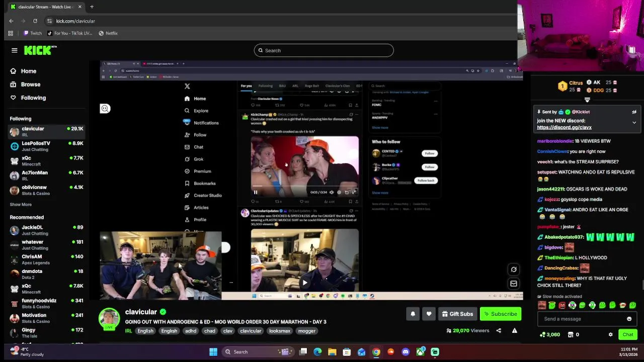644x362 pixels.
Task: Open dnmdota Dota 2 channel
Action: pyautogui.click(x=46, y=274)
